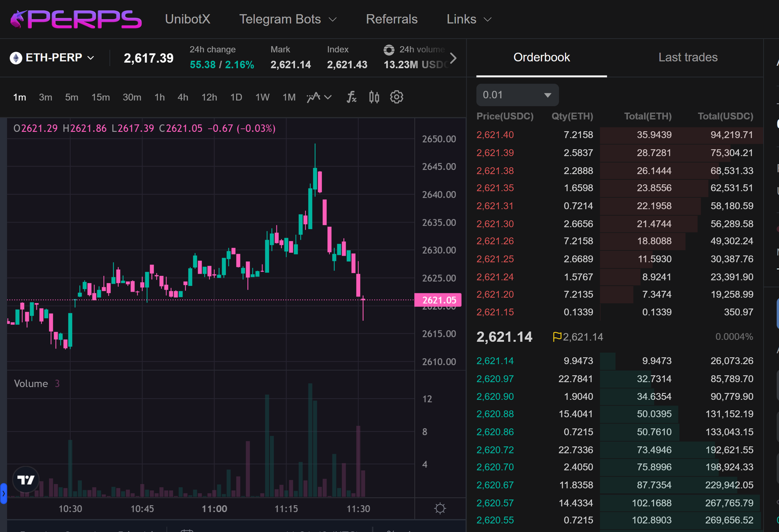
Task: Click the PERPS logo
Action: 75,18
